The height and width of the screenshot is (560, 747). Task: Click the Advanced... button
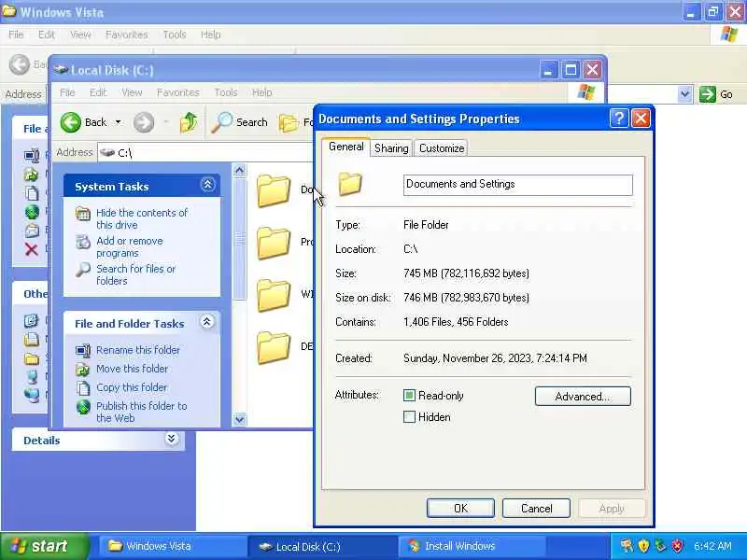[583, 396]
